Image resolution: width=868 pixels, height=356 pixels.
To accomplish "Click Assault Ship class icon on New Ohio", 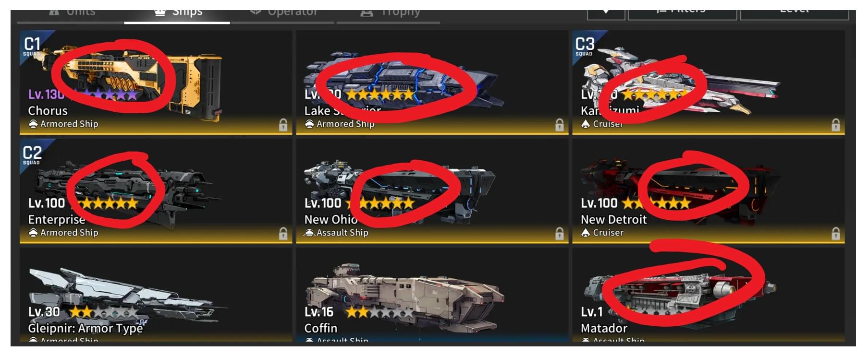I will pos(309,233).
